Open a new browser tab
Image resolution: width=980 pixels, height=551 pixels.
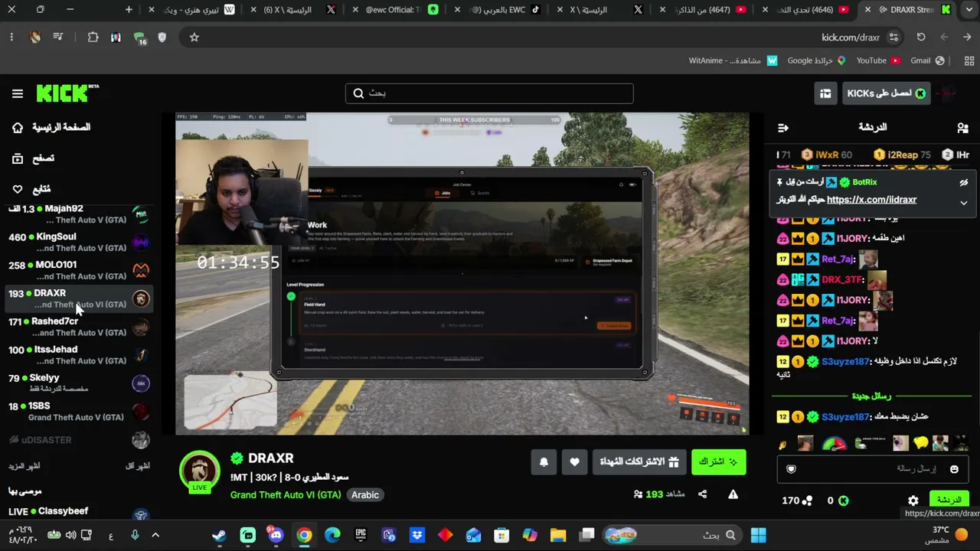129,10
